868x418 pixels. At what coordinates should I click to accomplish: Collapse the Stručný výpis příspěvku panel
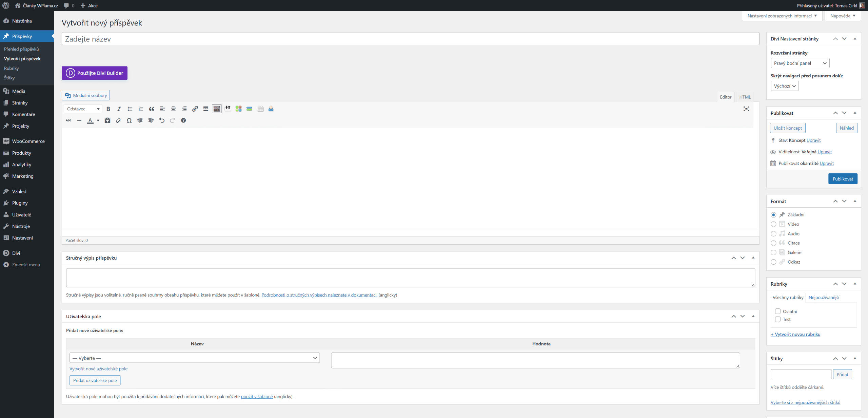point(753,258)
